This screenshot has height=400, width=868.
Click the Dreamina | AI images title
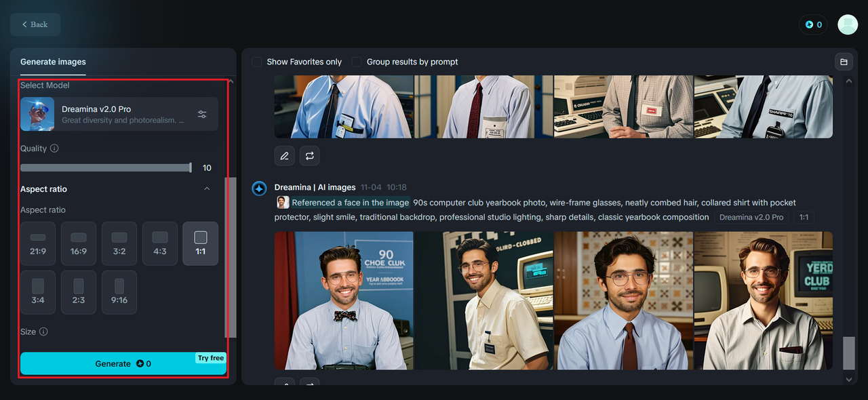315,187
